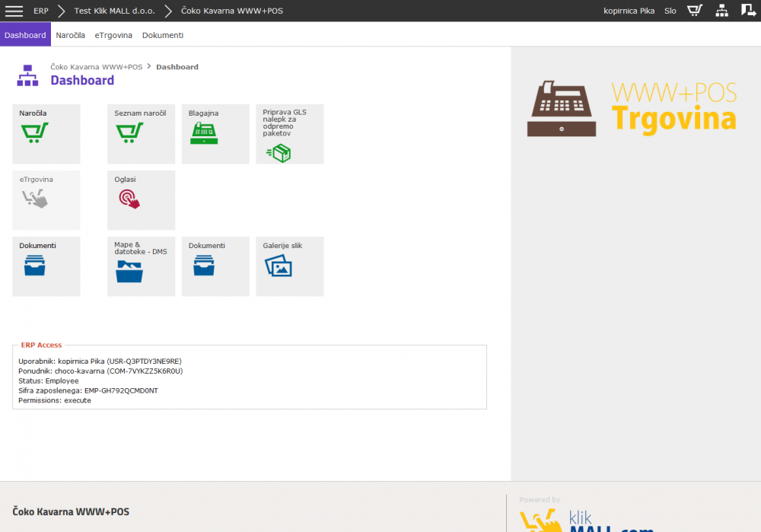Open the Galerije slik tile

(289, 266)
